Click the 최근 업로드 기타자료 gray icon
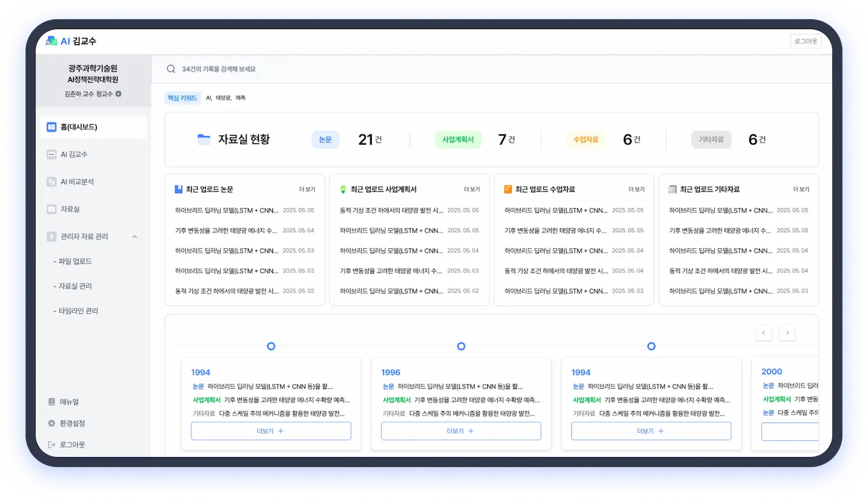The image size is (868, 499). pos(672,189)
